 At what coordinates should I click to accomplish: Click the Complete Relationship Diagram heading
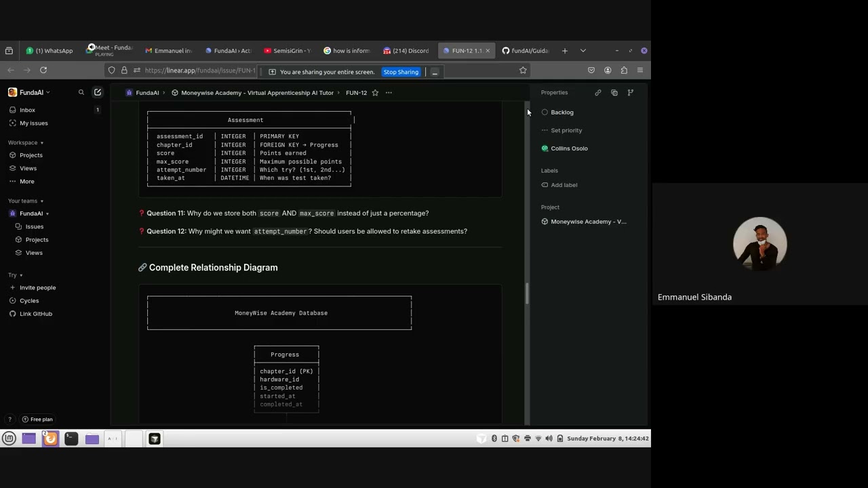213,268
